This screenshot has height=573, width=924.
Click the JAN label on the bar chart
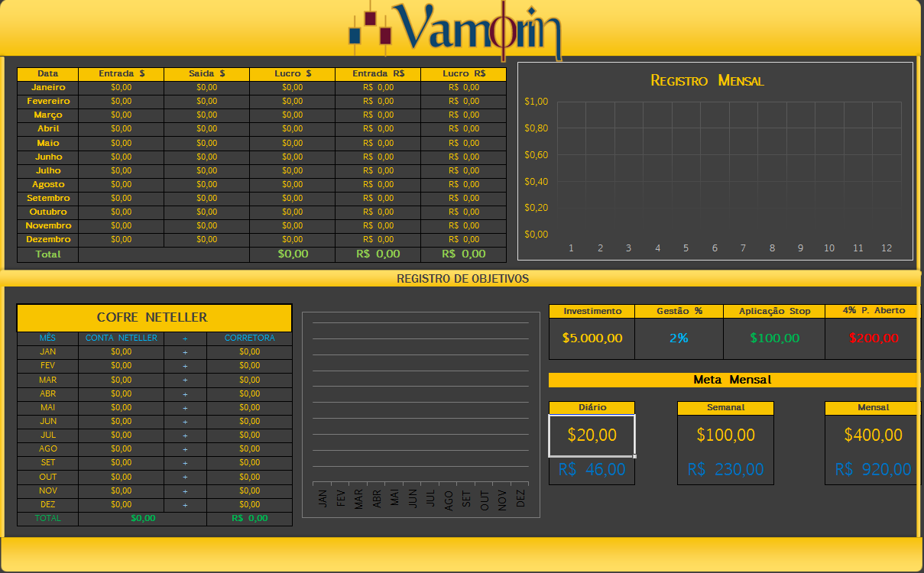click(x=322, y=498)
